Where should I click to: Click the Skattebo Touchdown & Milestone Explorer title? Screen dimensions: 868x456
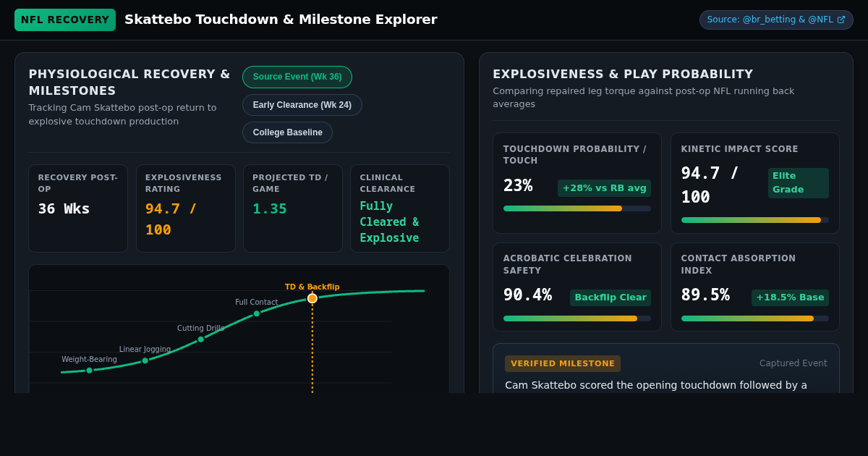281,20
